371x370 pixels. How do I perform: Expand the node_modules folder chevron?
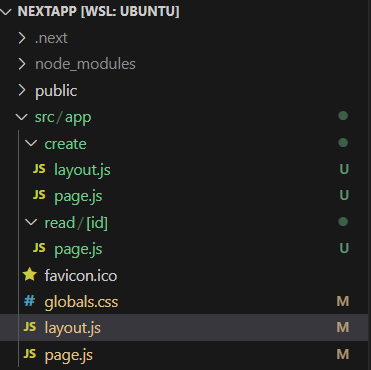pyautogui.click(x=22, y=64)
